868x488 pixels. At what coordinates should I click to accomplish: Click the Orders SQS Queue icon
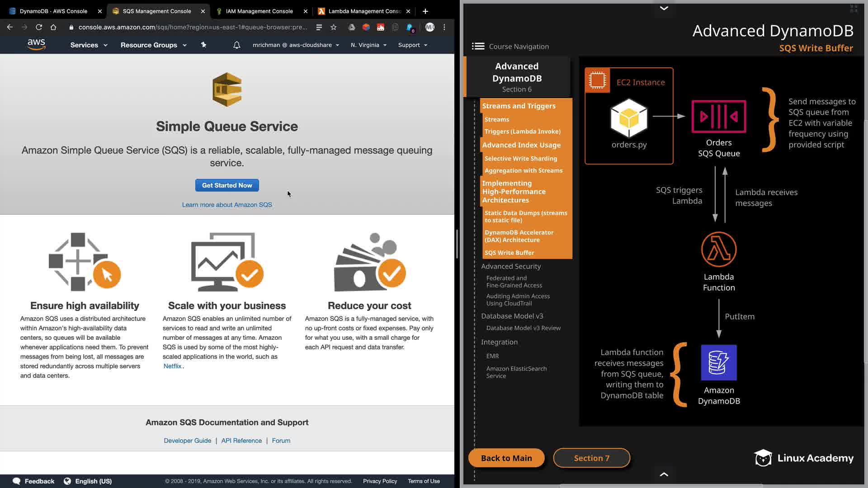pos(718,117)
